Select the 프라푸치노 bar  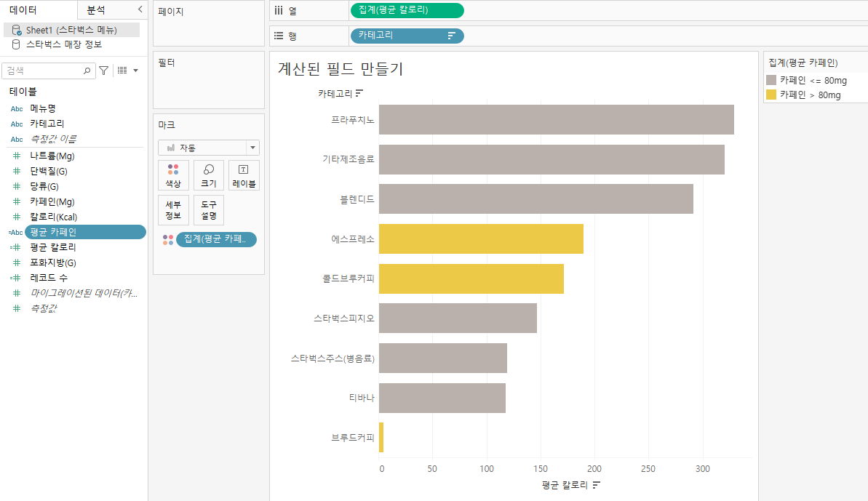click(x=557, y=119)
